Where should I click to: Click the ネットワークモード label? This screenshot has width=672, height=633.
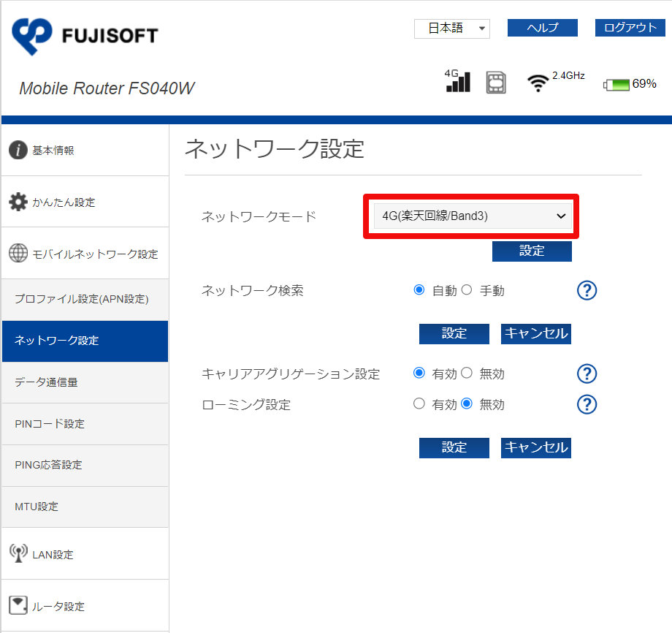259,216
